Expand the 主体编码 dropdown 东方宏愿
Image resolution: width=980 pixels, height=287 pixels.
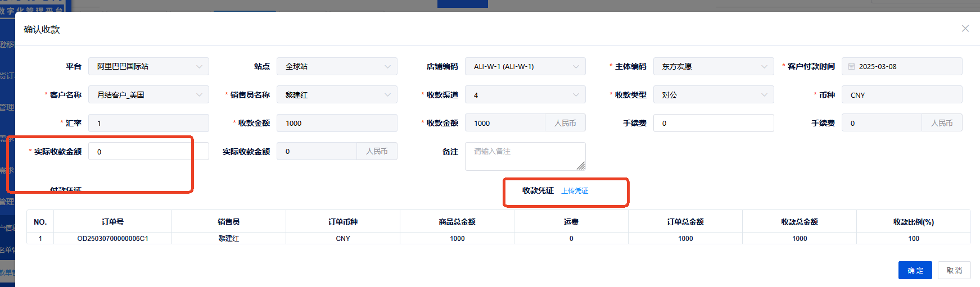(713, 66)
